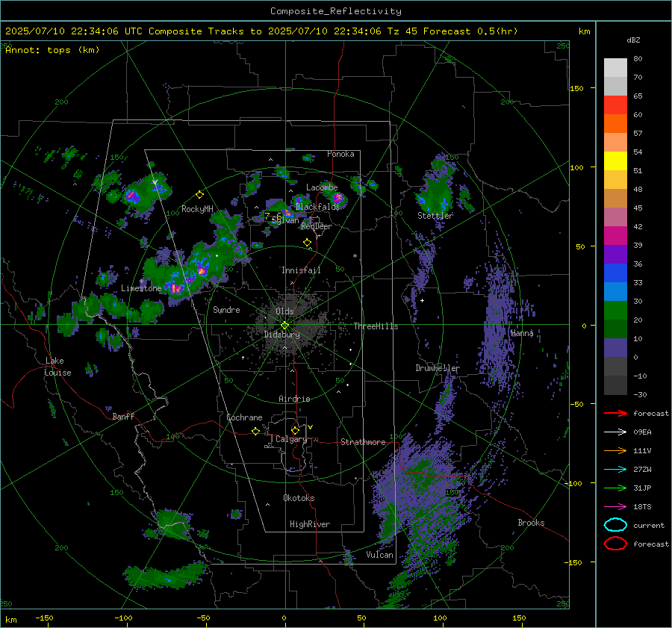Image resolution: width=672 pixels, height=628 pixels.
Task: Click the yellow diamond marker below RedDeer
Action: 307,243
